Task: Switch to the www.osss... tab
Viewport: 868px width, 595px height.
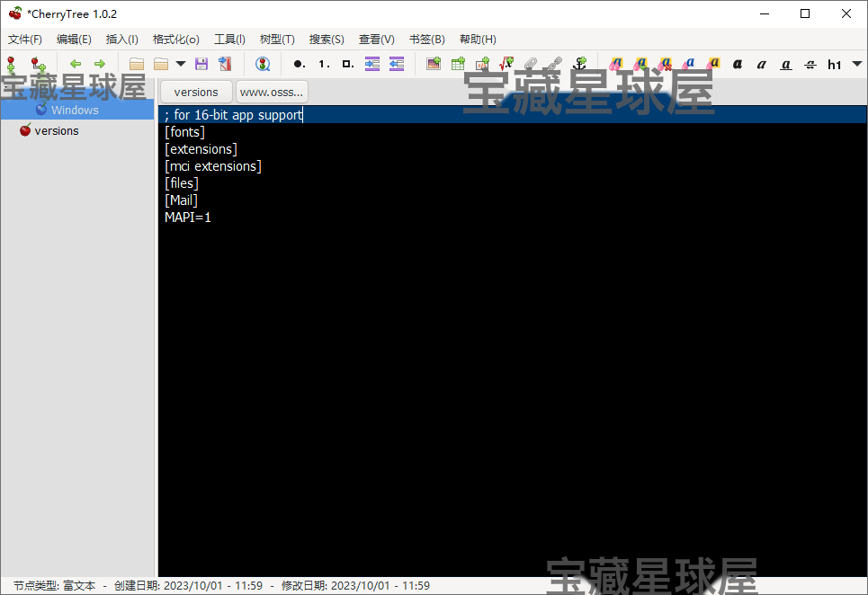Action: [x=272, y=93]
